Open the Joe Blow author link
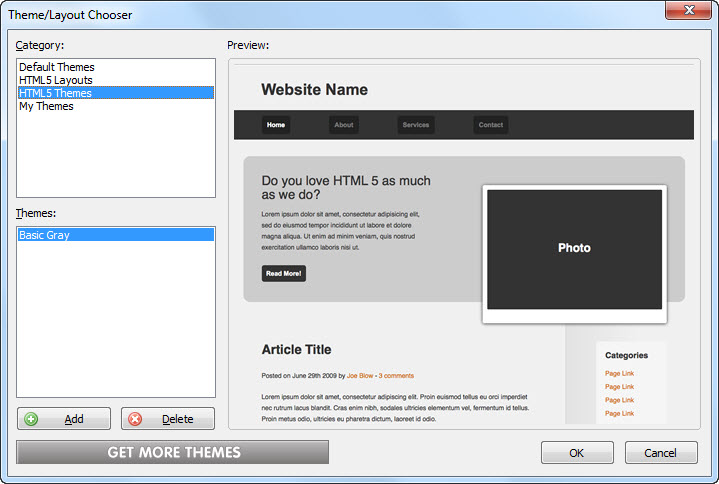Image resolution: width=719 pixels, height=484 pixels. point(359,376)
